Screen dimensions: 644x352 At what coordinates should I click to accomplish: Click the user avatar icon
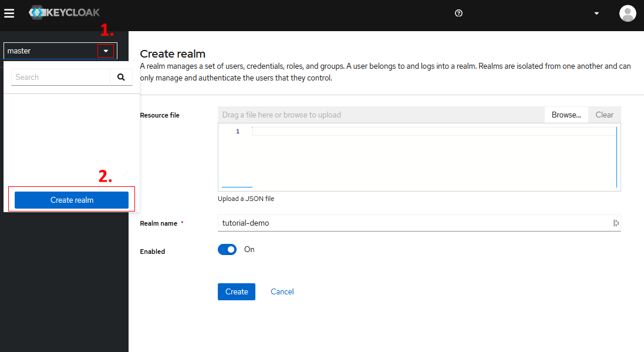click(628, 13)
